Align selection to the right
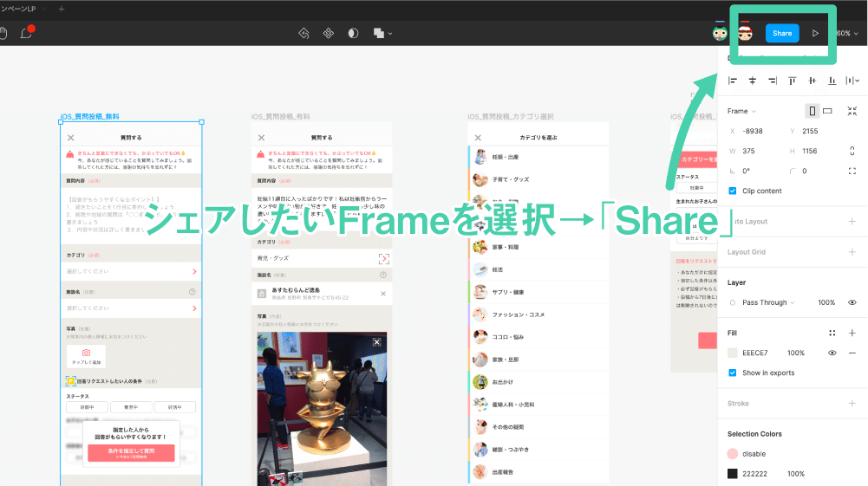The image size is (868, 486). (773, 81)
